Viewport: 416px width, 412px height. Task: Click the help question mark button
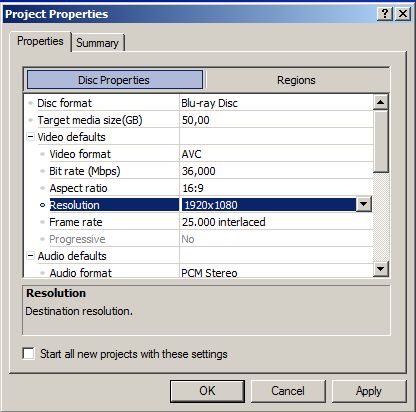[x=385, y=14]
